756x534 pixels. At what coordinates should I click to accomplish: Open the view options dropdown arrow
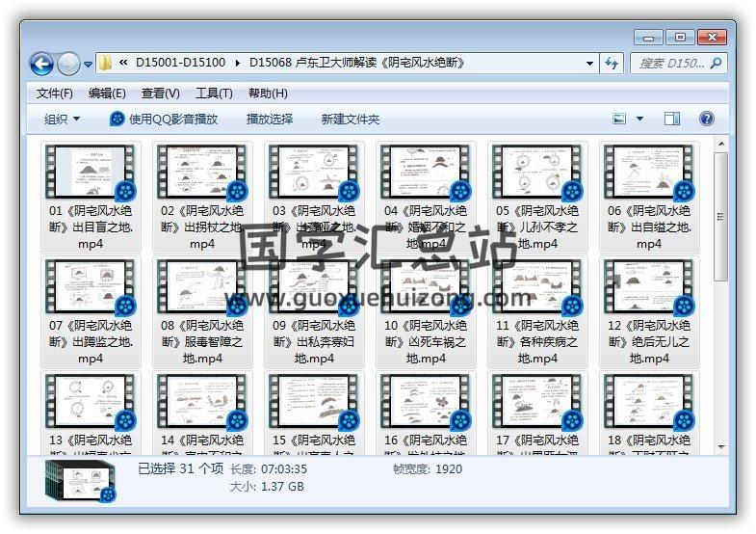639,119
